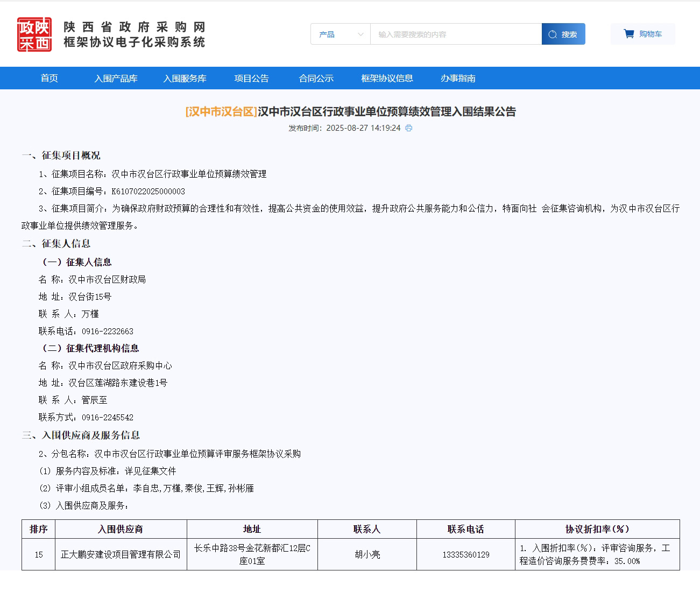Open 合同公示 in the nav bar

(316, 79)
